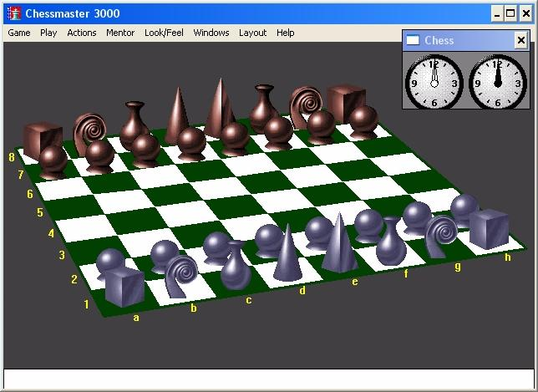Click the Chessmaster 3000 title bar app icon
This screenshot has height=392, width=538.
(x=14, y=13)
